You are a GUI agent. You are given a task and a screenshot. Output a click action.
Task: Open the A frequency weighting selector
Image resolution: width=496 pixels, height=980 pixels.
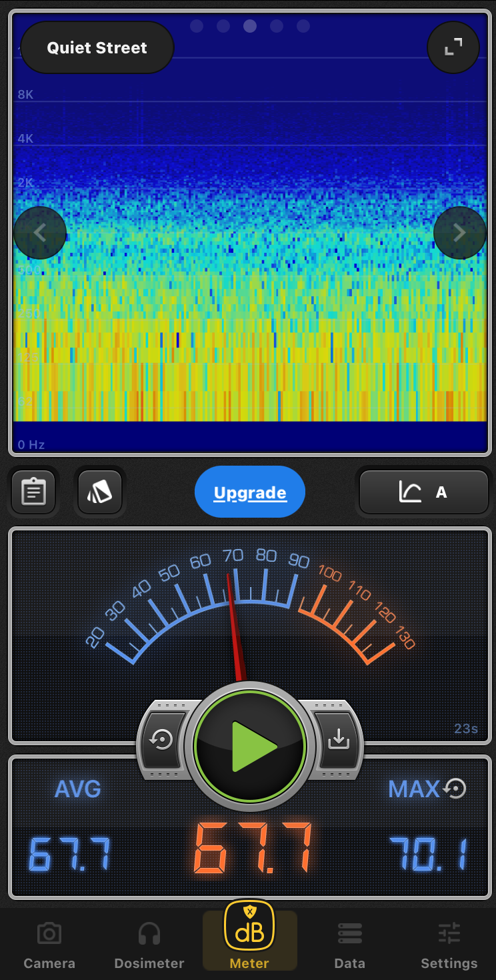424,492
